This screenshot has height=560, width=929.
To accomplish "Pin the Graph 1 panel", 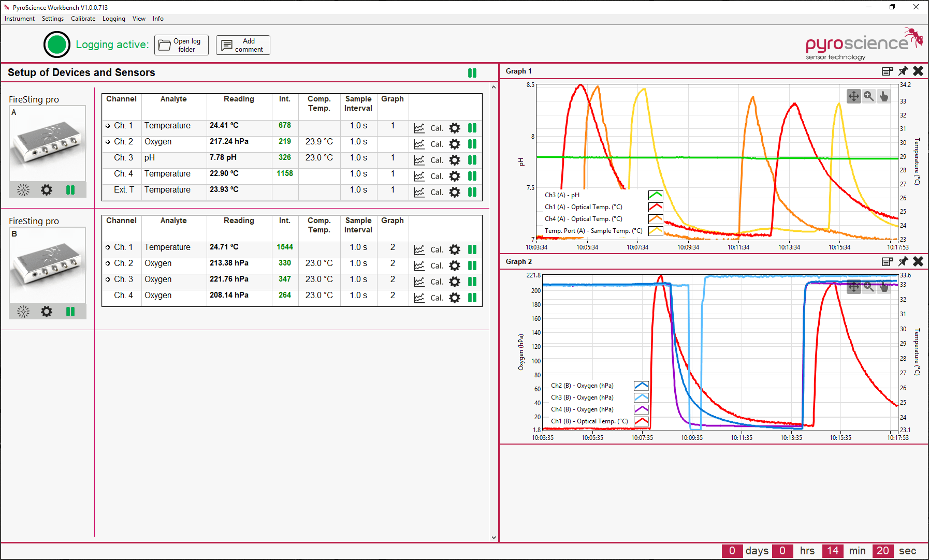I will coord(903,71).
